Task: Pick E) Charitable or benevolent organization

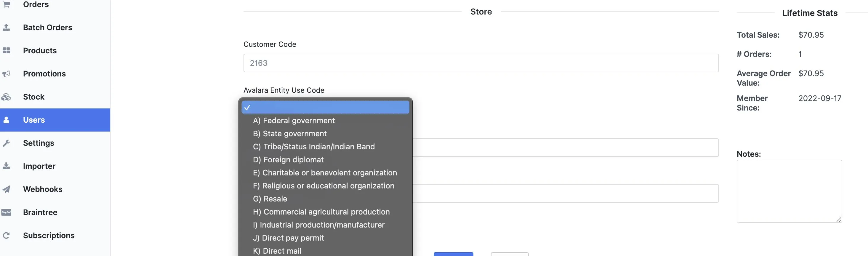Action: [325, 173]
